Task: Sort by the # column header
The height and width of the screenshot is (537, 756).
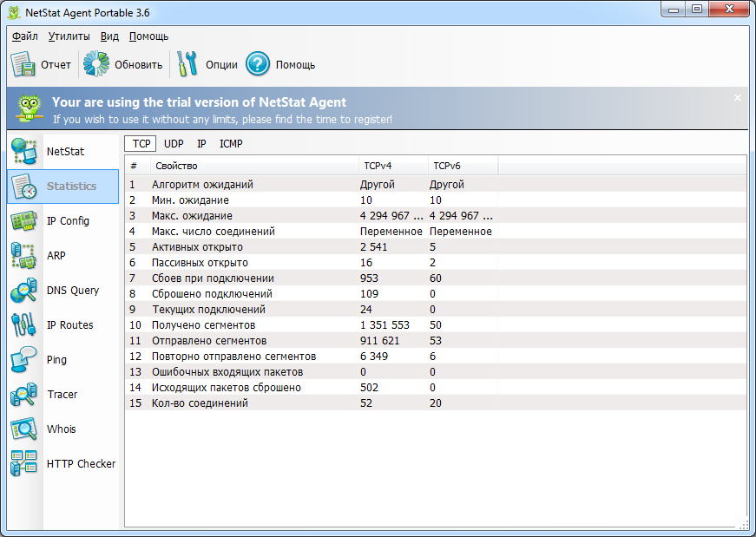Action: tap(138, 166)
